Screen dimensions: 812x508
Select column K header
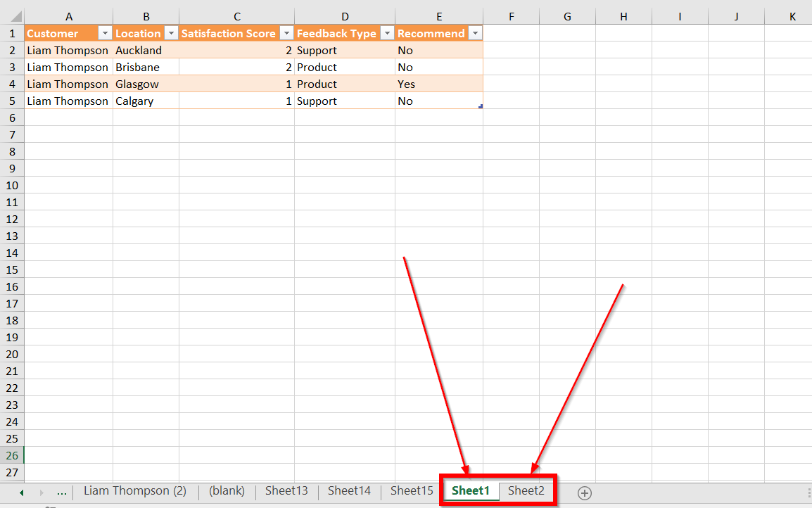(x=789, y=17)
